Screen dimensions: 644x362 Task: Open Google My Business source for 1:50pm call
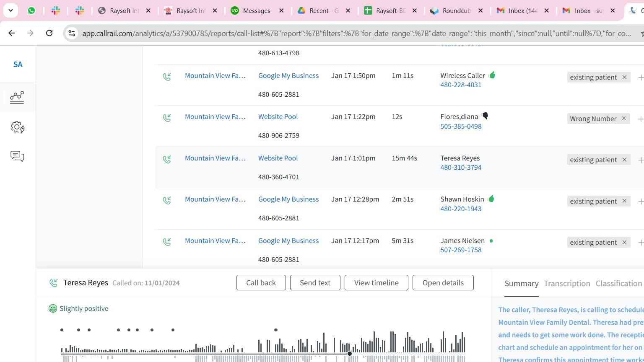(288, 75)
